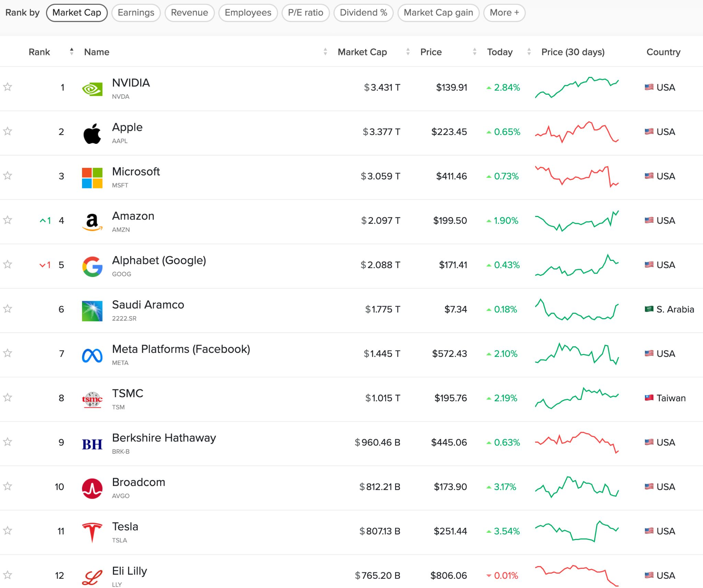
Task: Sort by Today column arrows
Action: click(529, 51)
